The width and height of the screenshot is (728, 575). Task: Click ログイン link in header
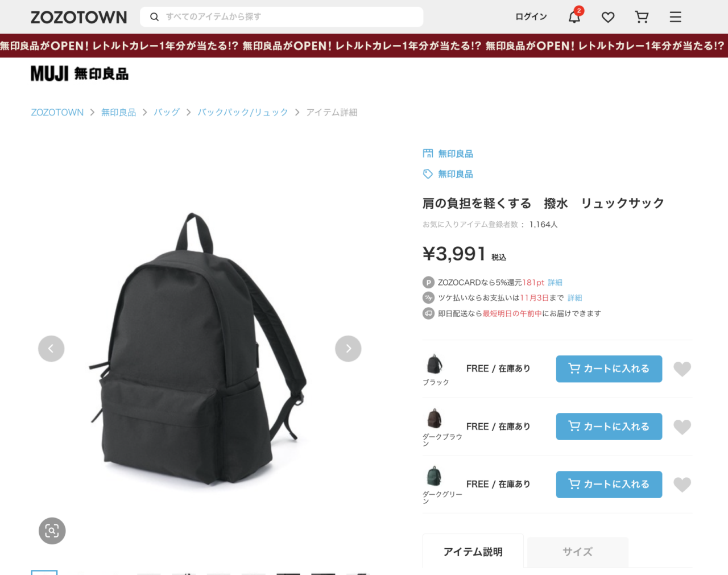coord(531,17)
